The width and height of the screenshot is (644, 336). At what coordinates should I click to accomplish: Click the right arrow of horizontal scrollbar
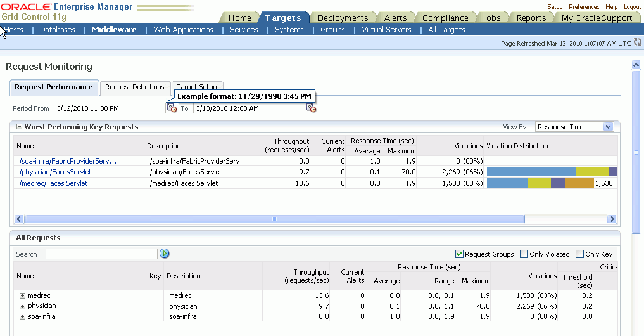coord(612,219)
